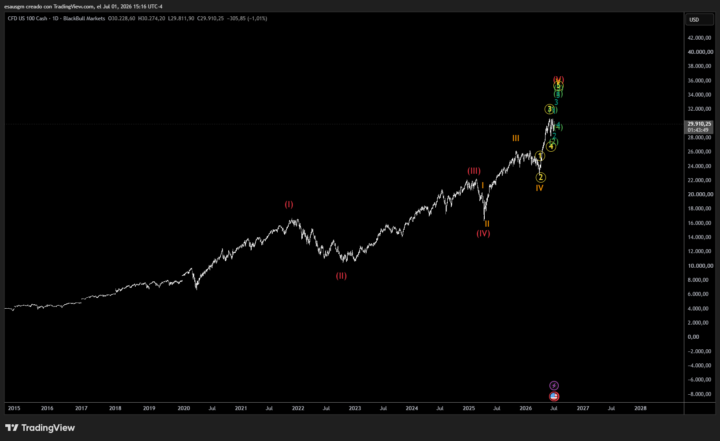The height and width of the screenshot is (441, 720).
Task: Click the red (I) wave label
Action: coord(288,204)
